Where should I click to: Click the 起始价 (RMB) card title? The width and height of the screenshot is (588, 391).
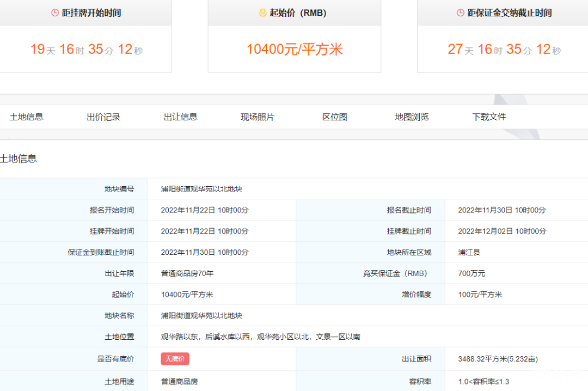[x=298, y=13]
